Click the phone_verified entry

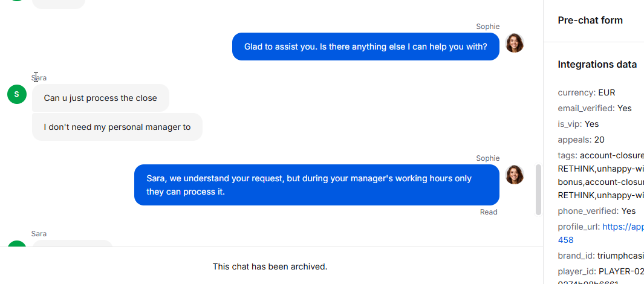(x=596, y=211)
